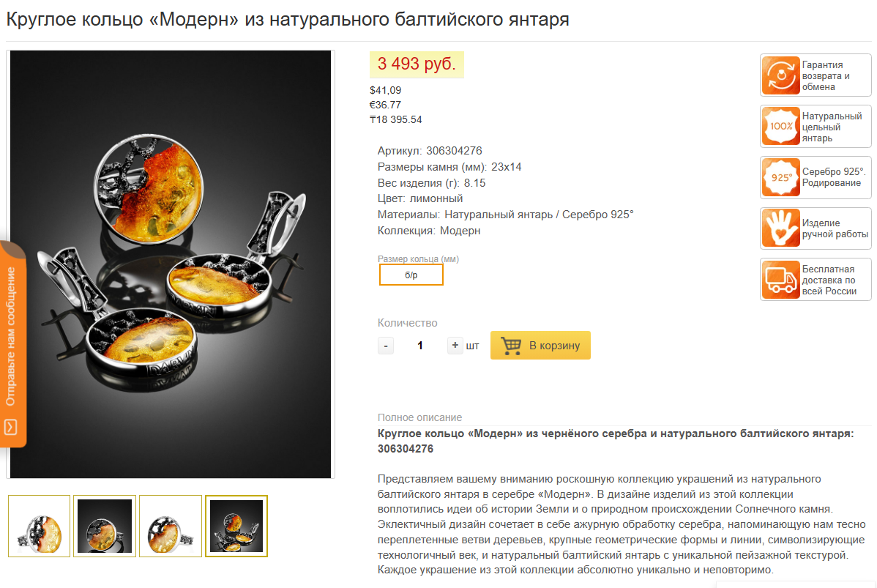
Task: Click the free delivery truck icon
Action: (x=781, y=280)
